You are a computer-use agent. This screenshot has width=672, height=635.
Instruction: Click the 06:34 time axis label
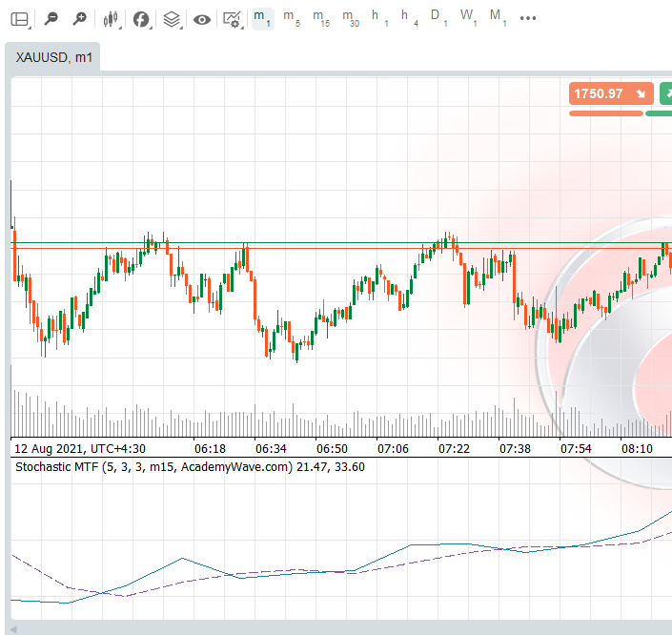(272, 448)
